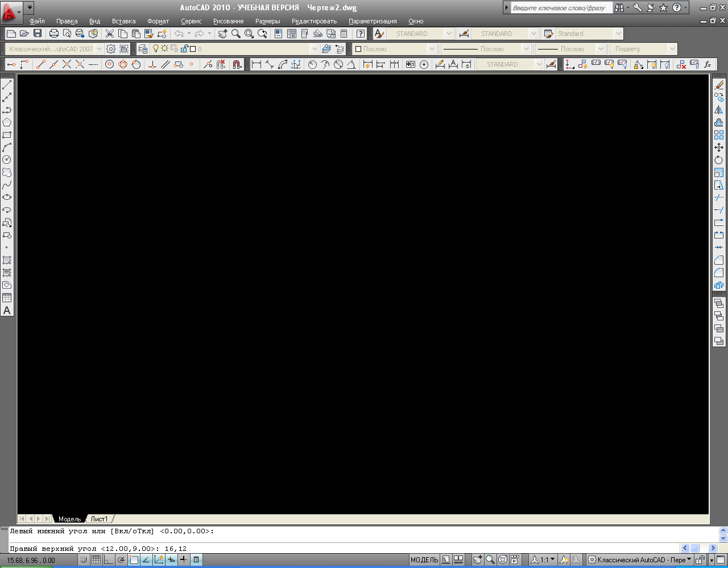Open the workspace Классический AutoCAD dropdown
The height and width of the screenshot is (568, 728).
coord(99,49)
